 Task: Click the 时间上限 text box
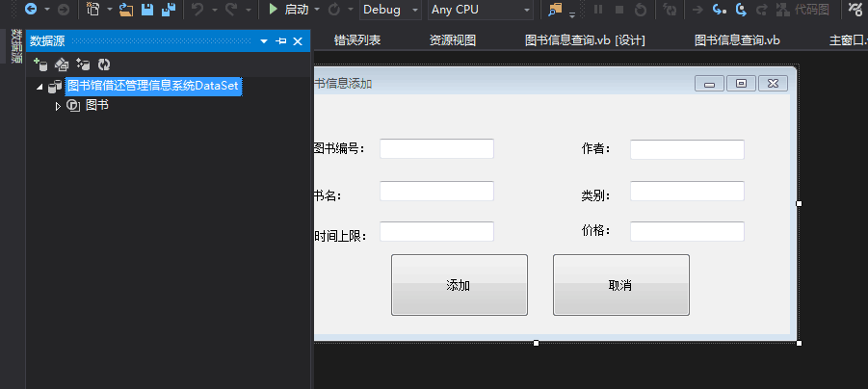point(436,231)
